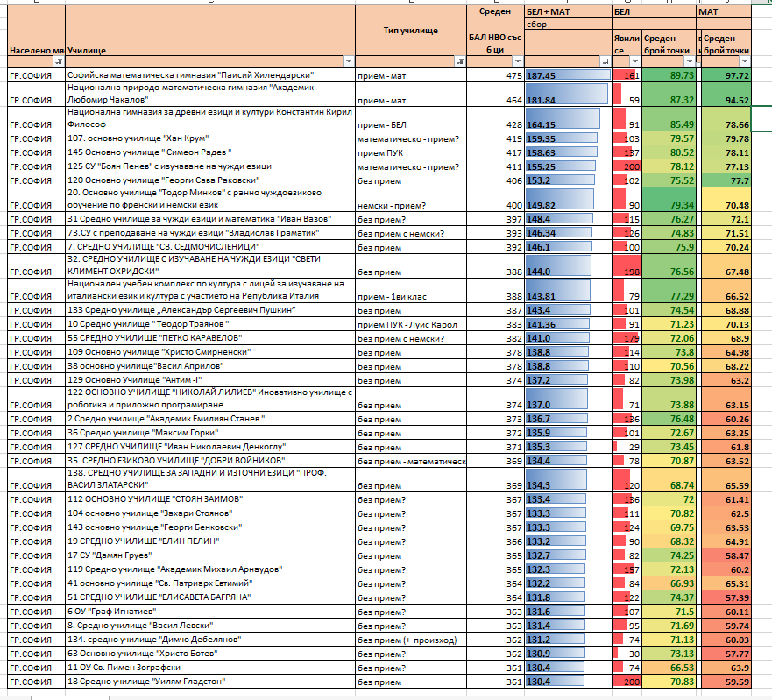Select the cell for 107. основно училище "Хан Крум"
This screenshot has height=700, width=772.
[209, 138]
